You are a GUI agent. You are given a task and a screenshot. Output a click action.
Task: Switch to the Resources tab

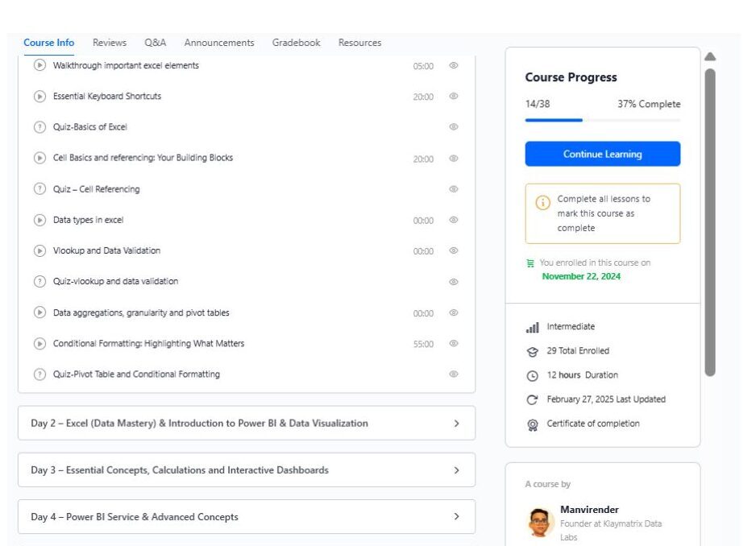(x=359, y=43)
